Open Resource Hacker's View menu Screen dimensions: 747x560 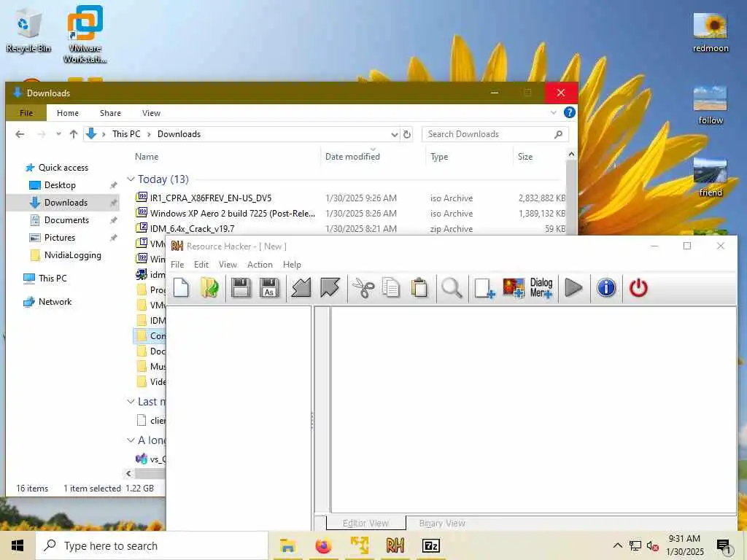coord(228,265)
